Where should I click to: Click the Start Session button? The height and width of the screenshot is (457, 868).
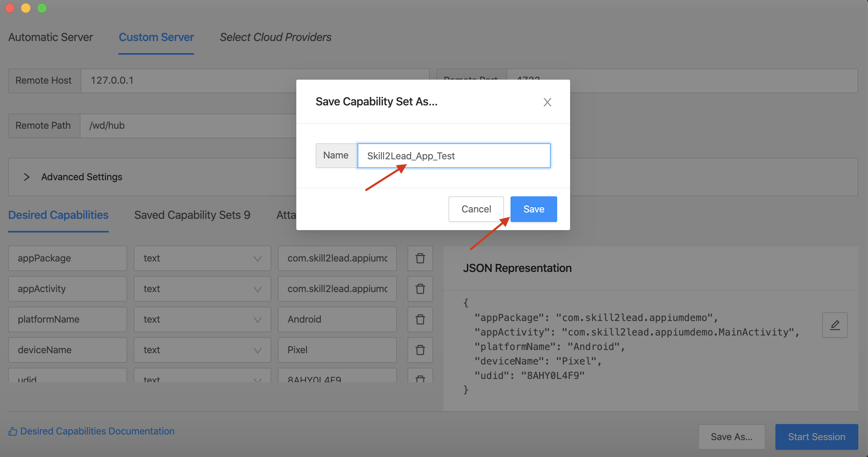[816, 437]
